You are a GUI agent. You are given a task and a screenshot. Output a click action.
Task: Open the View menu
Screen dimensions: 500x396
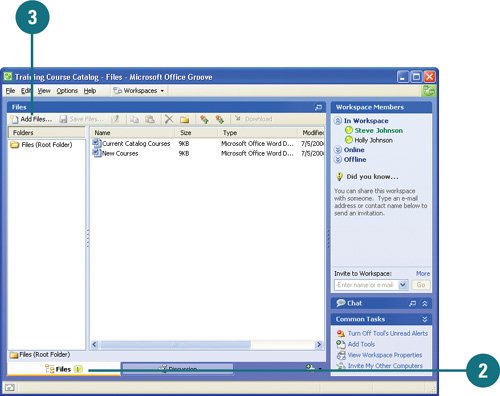tap(44, 91)
